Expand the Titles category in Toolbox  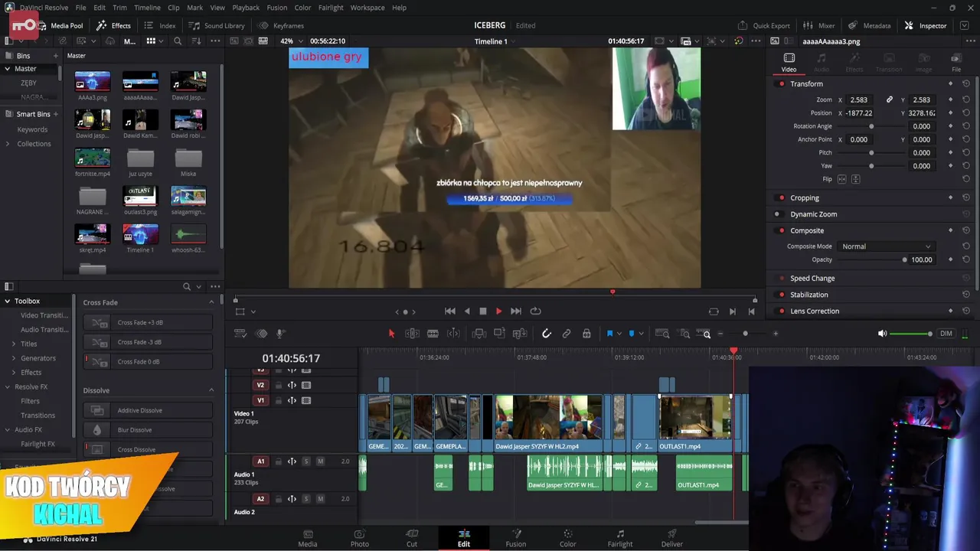click(14, 344)
